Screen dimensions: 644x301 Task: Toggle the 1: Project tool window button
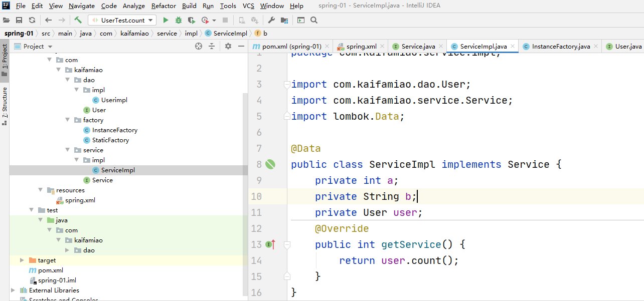(5, 60)
